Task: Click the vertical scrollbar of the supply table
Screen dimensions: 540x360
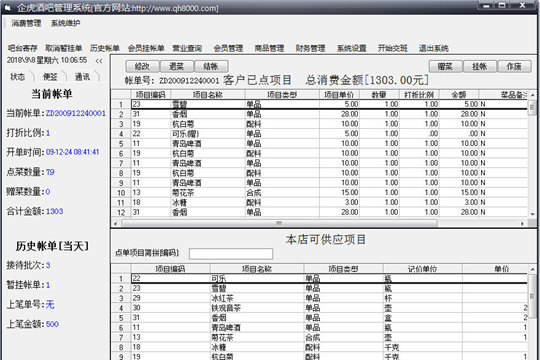Action: point(532,296)
